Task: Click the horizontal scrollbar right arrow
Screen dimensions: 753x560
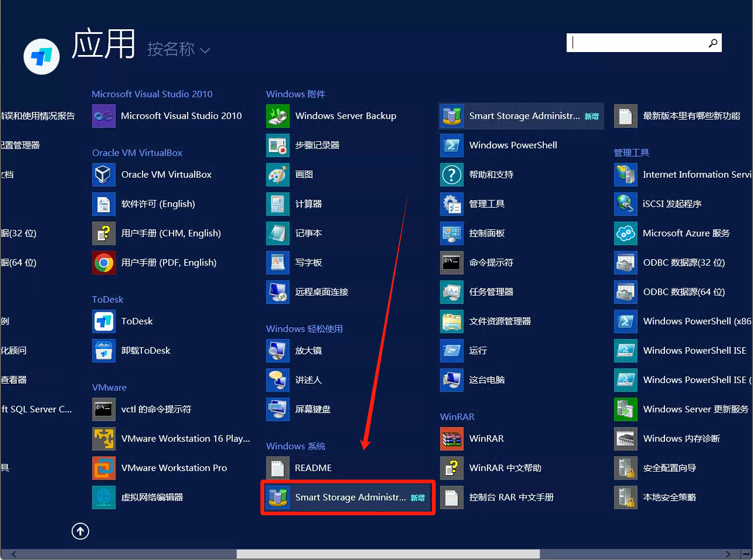Action: tap(728, 554)
